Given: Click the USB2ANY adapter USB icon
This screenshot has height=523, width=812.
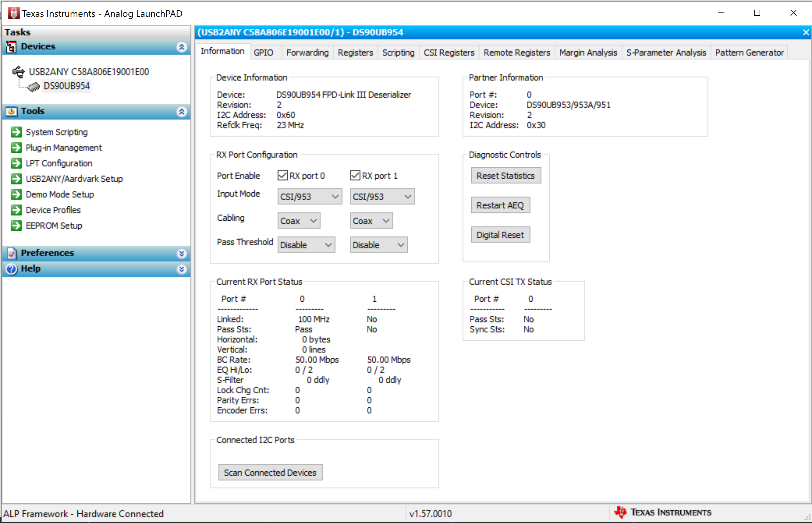Looking at the screenshot, I should pos(18,72).
